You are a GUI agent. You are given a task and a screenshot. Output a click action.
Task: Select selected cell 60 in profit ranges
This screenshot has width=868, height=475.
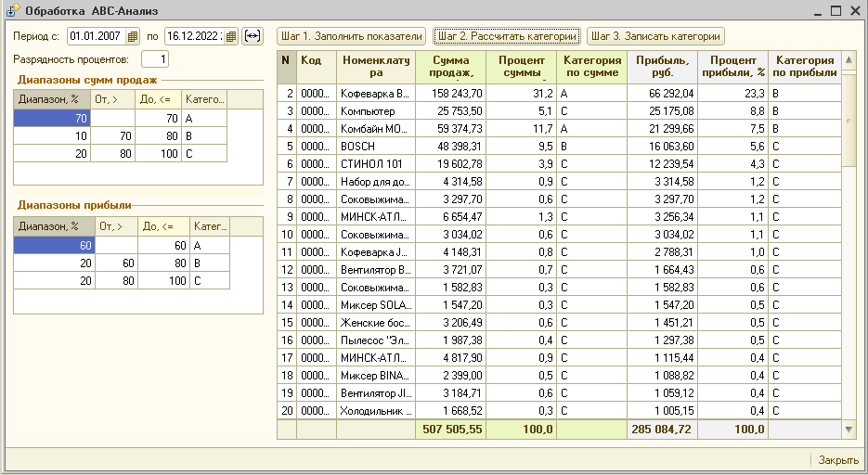[x=54, y=246]
